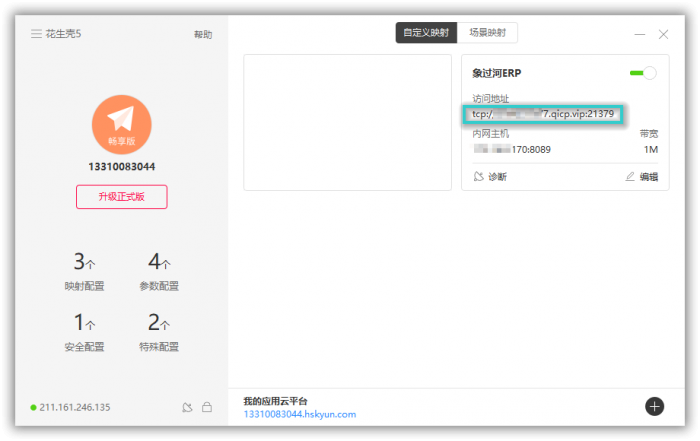Click the 访问地址 label

point(491,98)
